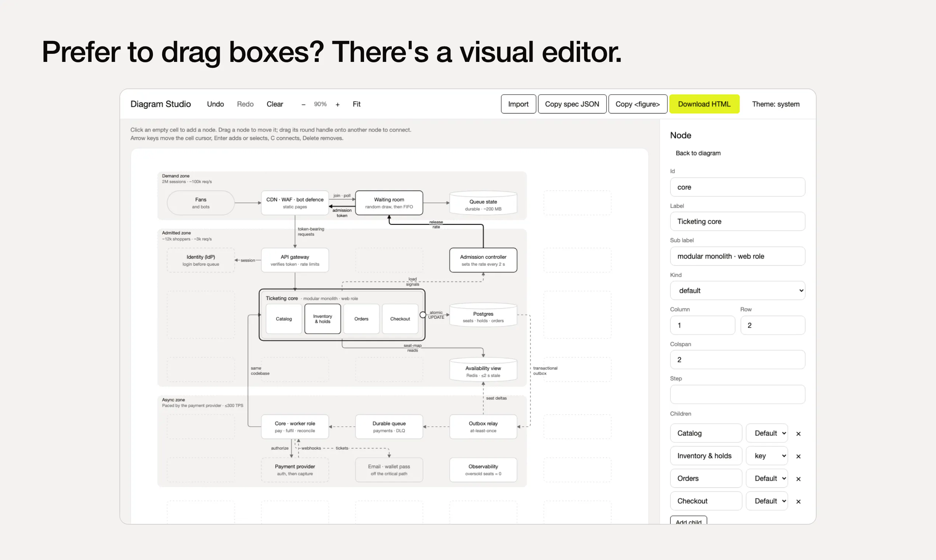Click the Add child button

[x=688, y=520]
